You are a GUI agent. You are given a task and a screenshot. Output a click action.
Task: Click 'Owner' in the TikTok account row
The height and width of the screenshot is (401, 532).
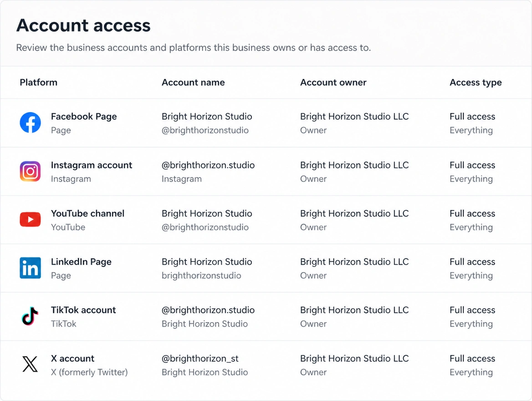pyautogui.click(x=313, y=324)
